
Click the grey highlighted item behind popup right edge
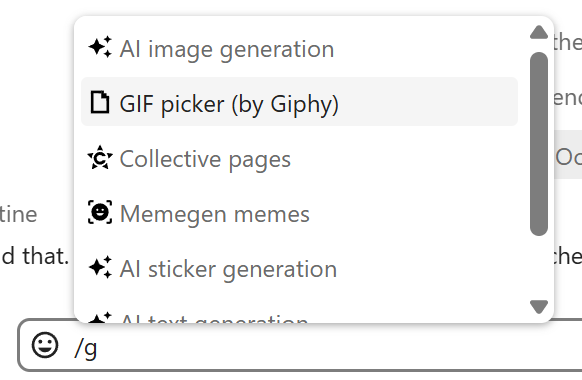568,154
